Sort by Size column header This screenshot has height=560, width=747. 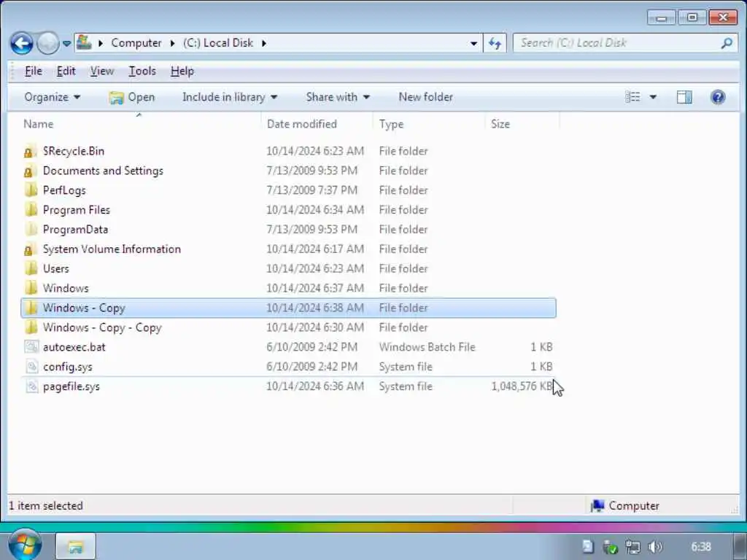(x=500, y=124)
